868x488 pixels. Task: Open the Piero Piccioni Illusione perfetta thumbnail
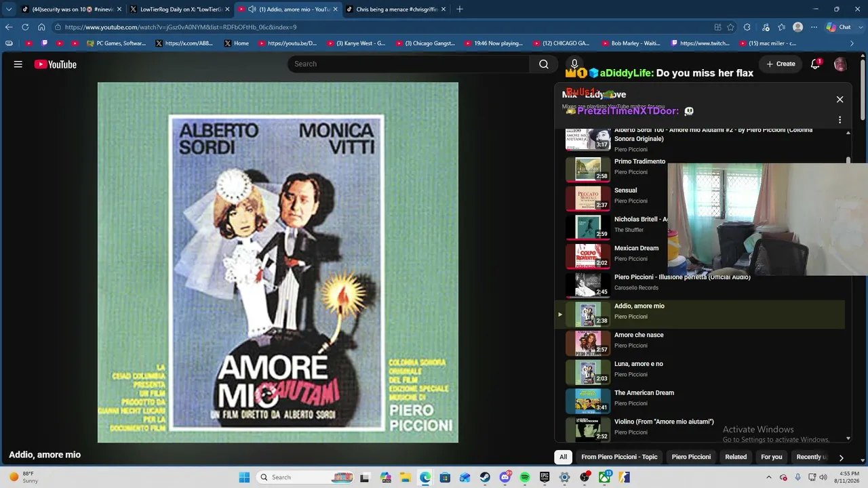point(588,285)
